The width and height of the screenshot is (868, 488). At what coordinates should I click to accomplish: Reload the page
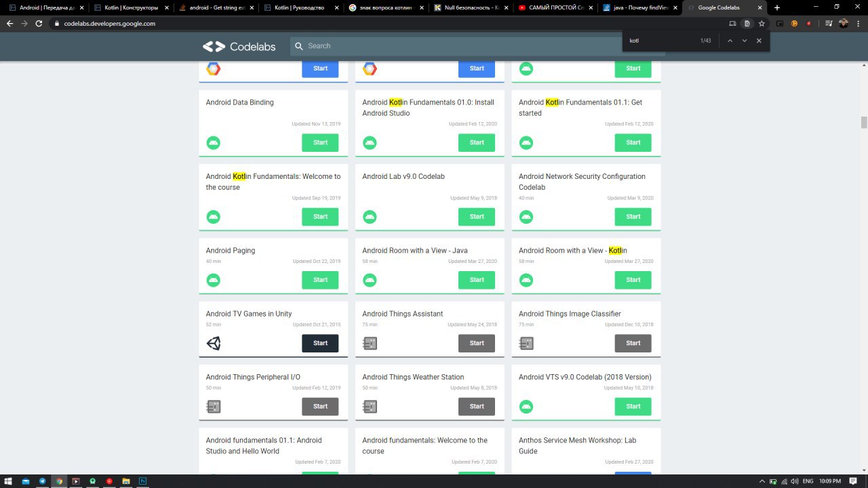[39, 23]
